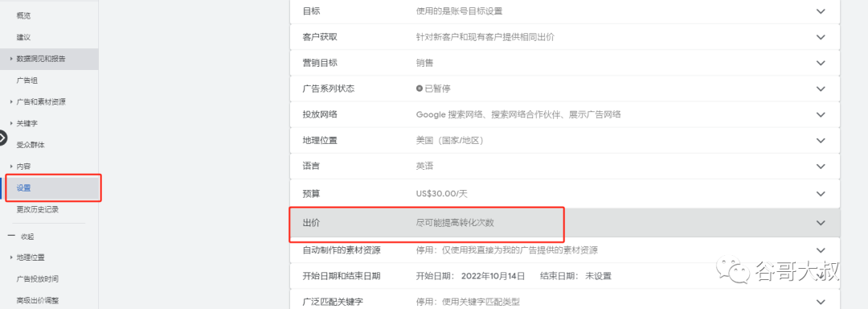
Task: Click the 投放网络 row label
Action: (320, 114)
